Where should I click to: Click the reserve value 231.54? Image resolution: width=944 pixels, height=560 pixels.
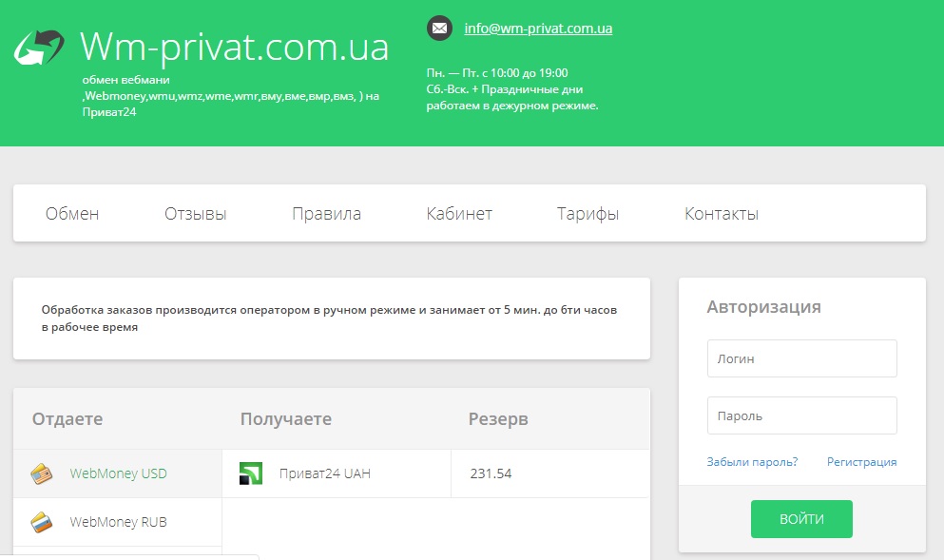click(x=491, y=473)
